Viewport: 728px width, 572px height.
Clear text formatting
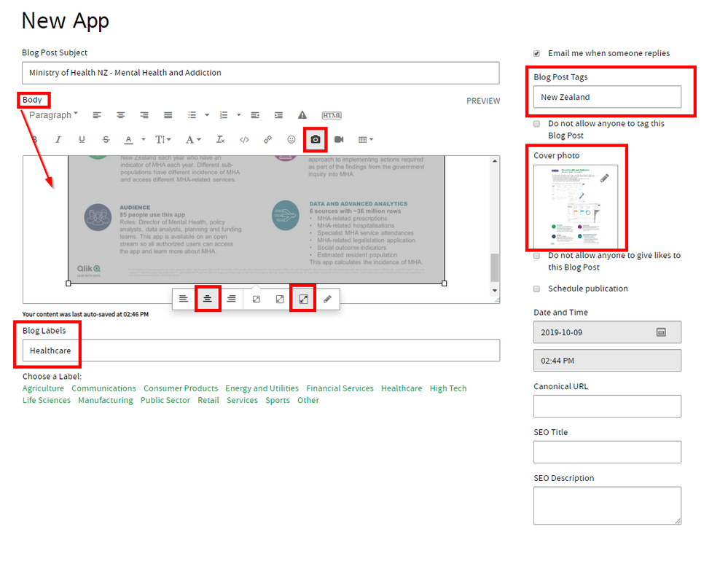pos(221,139)
